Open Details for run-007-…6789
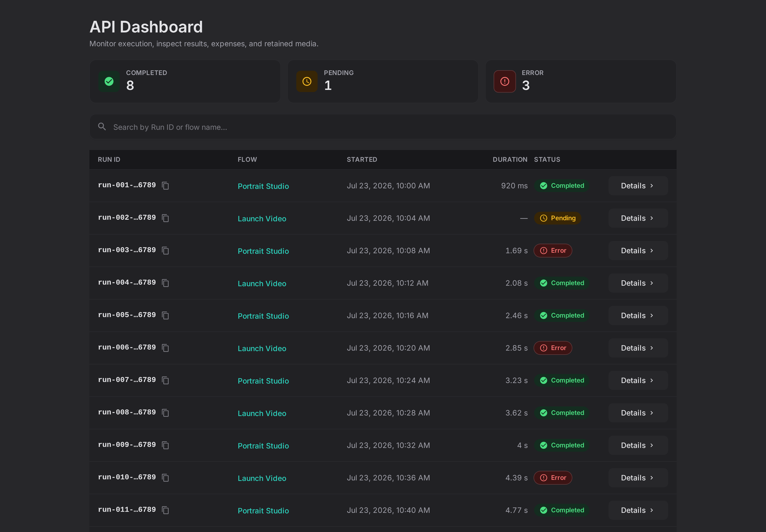766x532 pixels. (x=638, y=380)
